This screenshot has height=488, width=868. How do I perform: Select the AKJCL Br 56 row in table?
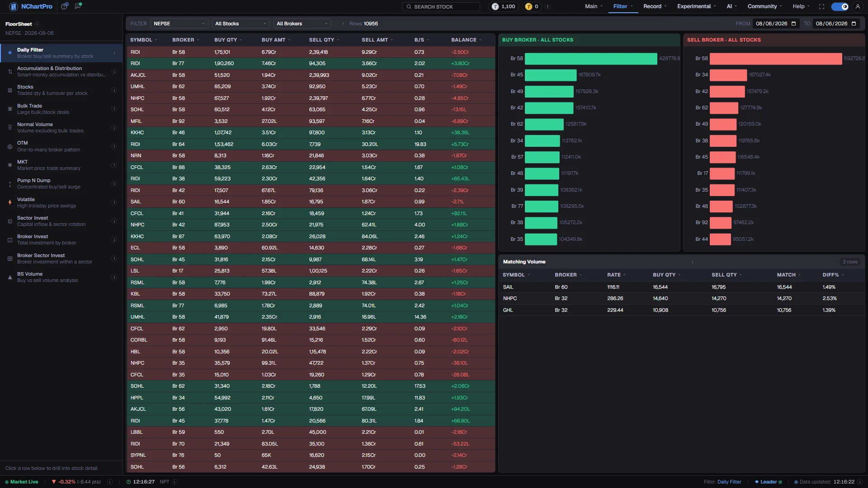pos(311,409)
